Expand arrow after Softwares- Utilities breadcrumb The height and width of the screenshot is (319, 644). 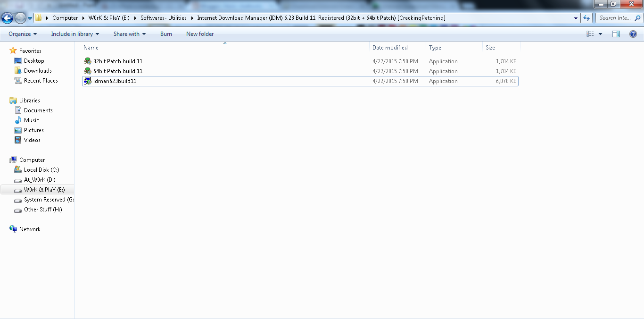point(192,18)
